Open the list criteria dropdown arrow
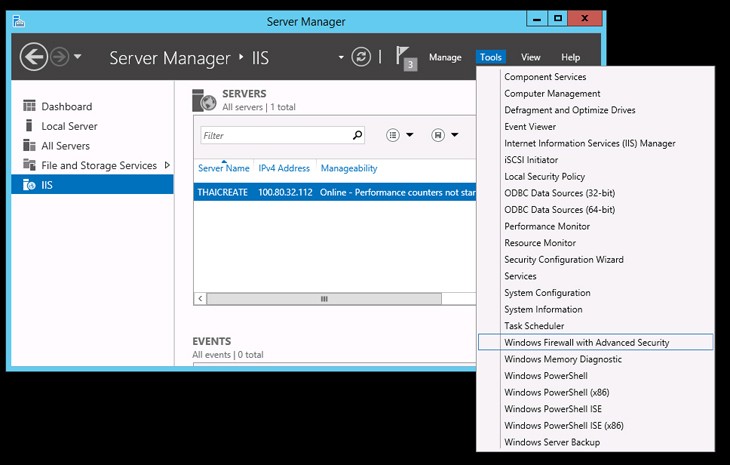The height and width of the screenshot is (465, 730). 410,135
